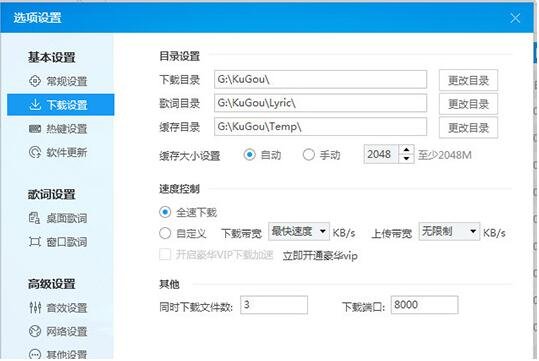Click the 下载设置 download arrow icon
This screenshot has height=361, width=539.
click(x=35, y=105)
